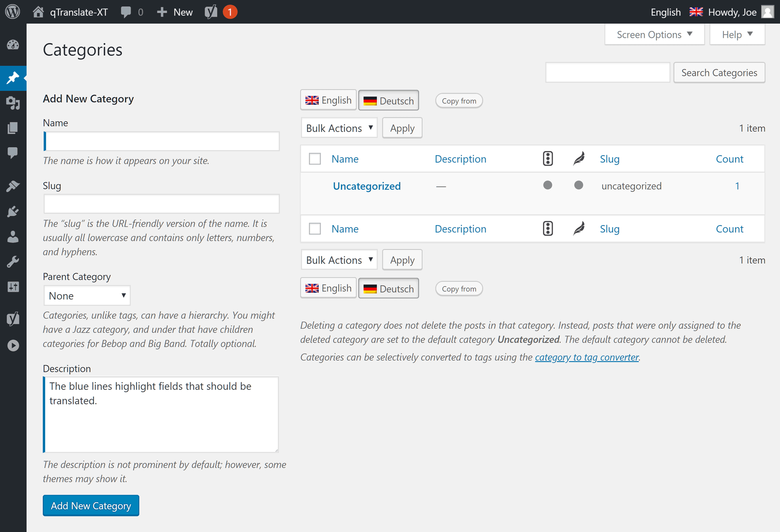Expand the Help panel

737,35
